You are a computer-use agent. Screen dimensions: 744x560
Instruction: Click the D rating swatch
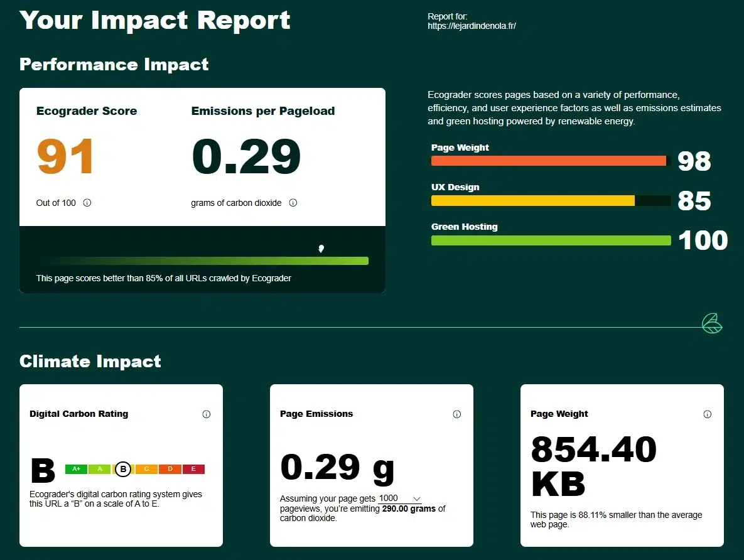pyautogui.click(x=170, y=469)
